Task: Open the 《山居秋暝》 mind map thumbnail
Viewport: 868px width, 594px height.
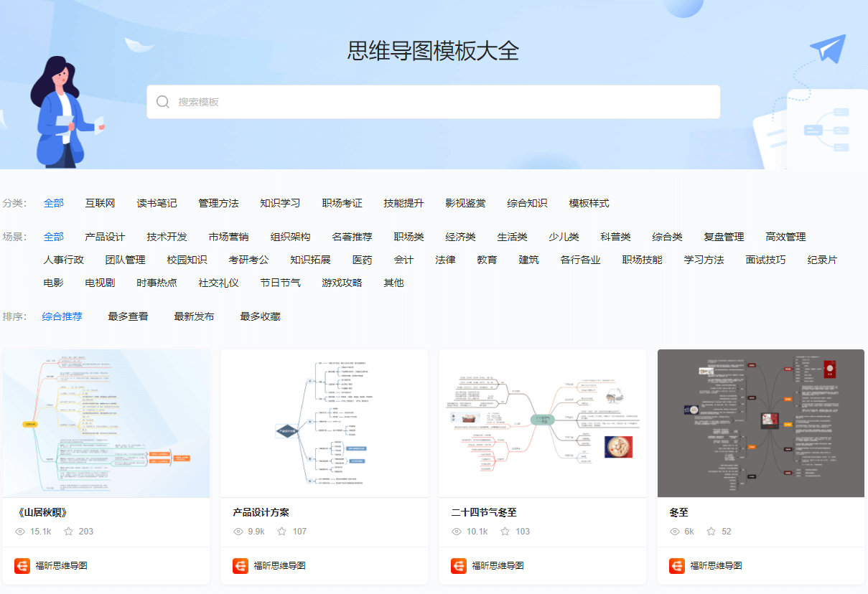Action: (106, 423)
